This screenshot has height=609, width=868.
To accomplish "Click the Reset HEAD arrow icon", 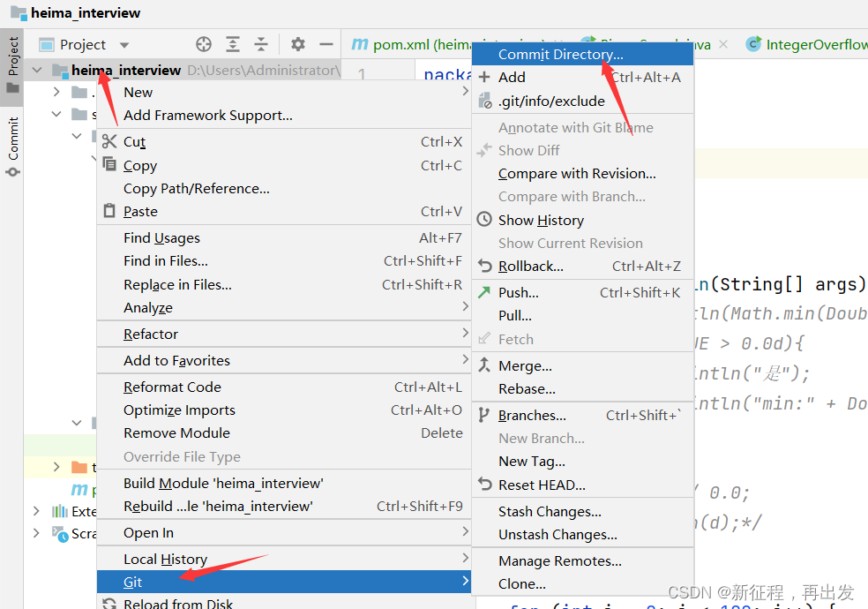I will pos(484,485).
